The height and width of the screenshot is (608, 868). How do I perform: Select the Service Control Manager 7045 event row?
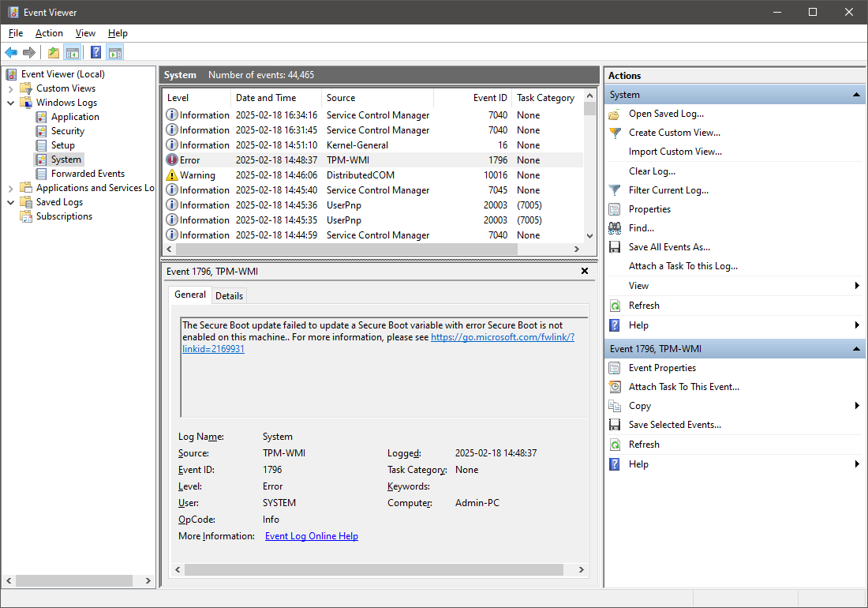point(374,190)
